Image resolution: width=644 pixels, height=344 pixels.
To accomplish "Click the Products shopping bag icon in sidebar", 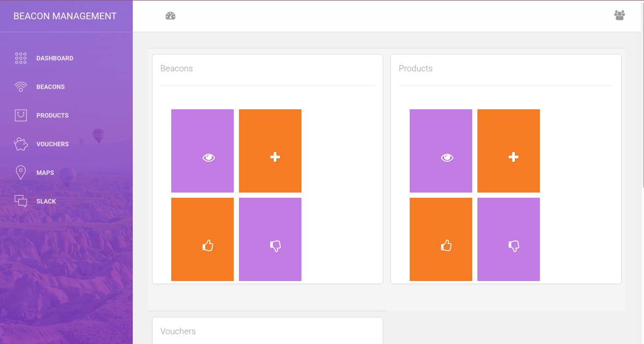I will tap(21, 116).
